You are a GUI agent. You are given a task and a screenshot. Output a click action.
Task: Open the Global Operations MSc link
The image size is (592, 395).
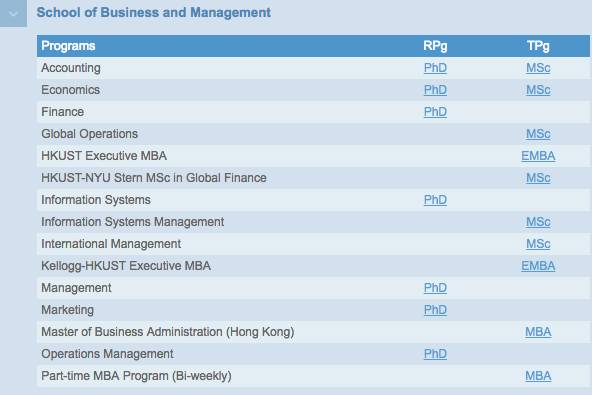click(538, 134)
